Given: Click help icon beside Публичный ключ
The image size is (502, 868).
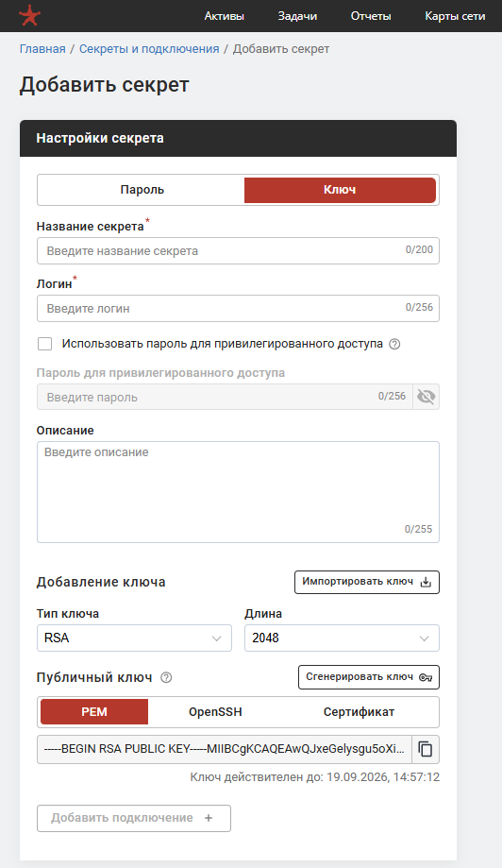Looking at the screenshot, I should 166,677.
